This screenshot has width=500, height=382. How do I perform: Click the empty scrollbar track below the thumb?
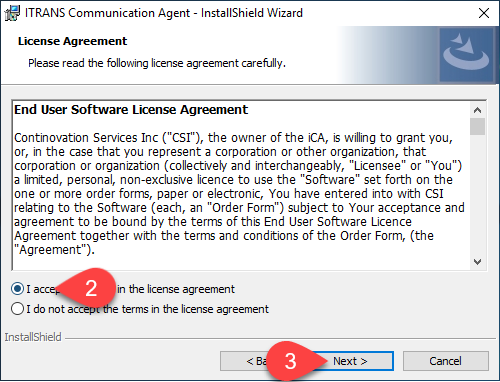tap(477, 195)
